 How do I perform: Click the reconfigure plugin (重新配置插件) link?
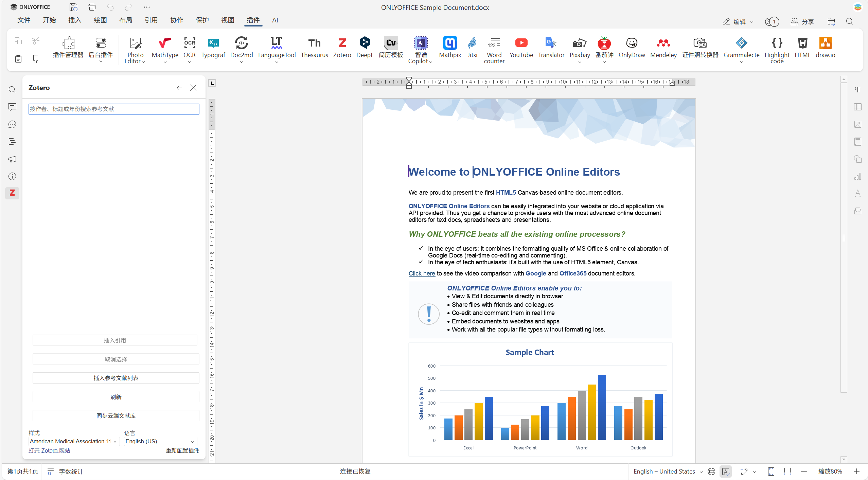tap(182, 450)
